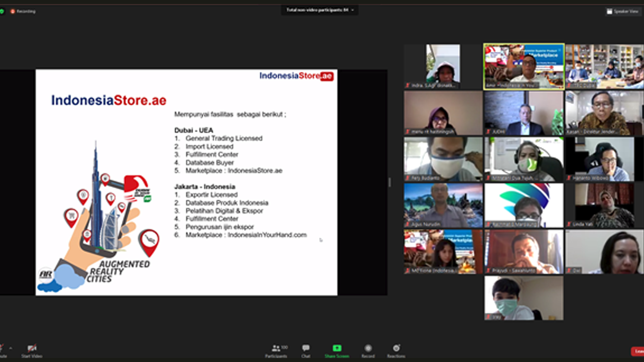Click the muted mic icon beside Dwi

tap(569, 270)
